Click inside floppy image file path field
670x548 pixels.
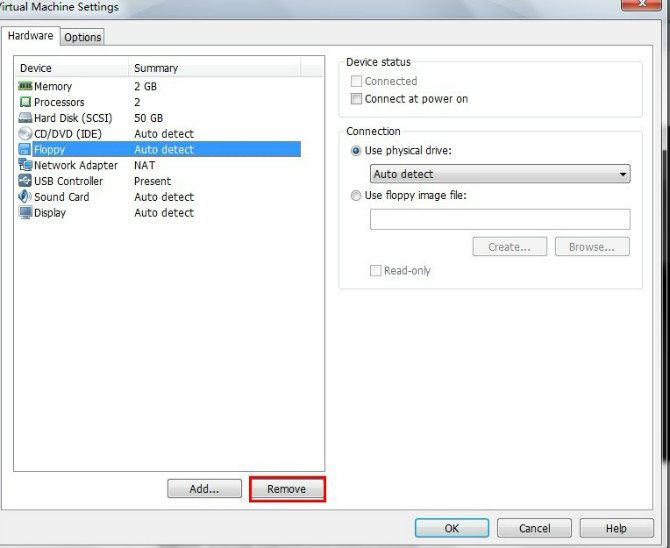coord(500,219)
